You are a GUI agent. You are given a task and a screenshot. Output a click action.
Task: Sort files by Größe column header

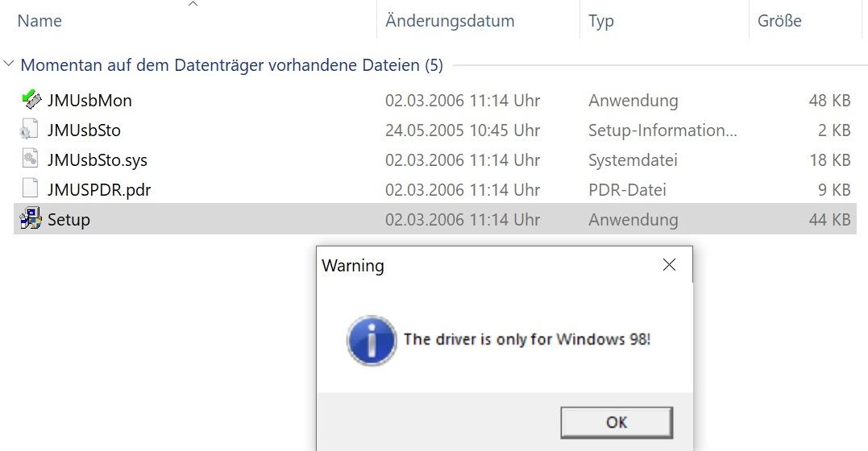tap(779, 21)
